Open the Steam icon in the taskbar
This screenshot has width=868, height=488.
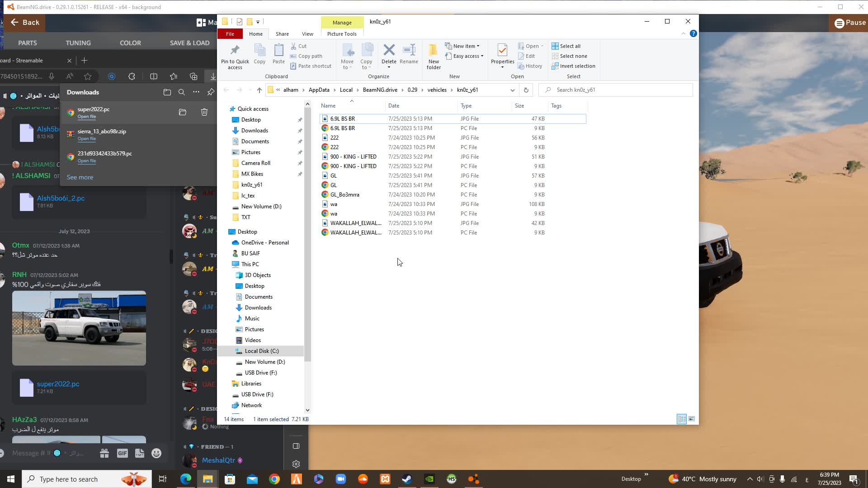[x=407, y=479]
